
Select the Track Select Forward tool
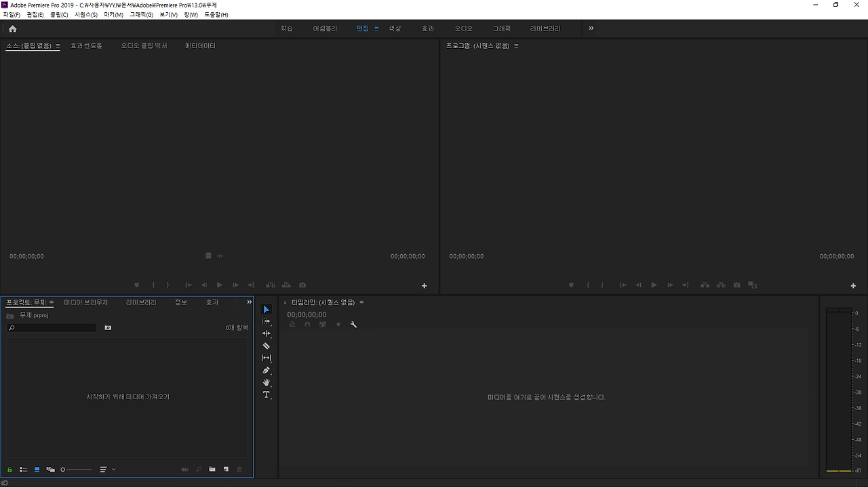(266, 321)
